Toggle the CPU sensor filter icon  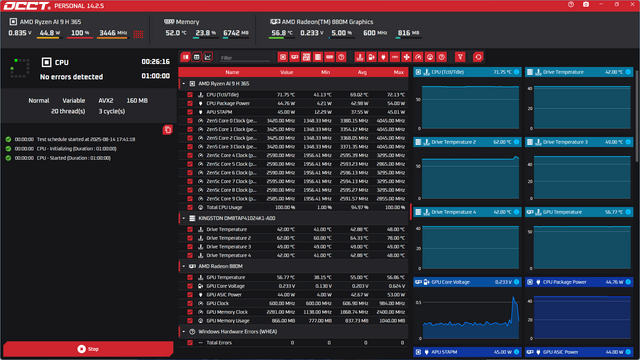point(283,57)
